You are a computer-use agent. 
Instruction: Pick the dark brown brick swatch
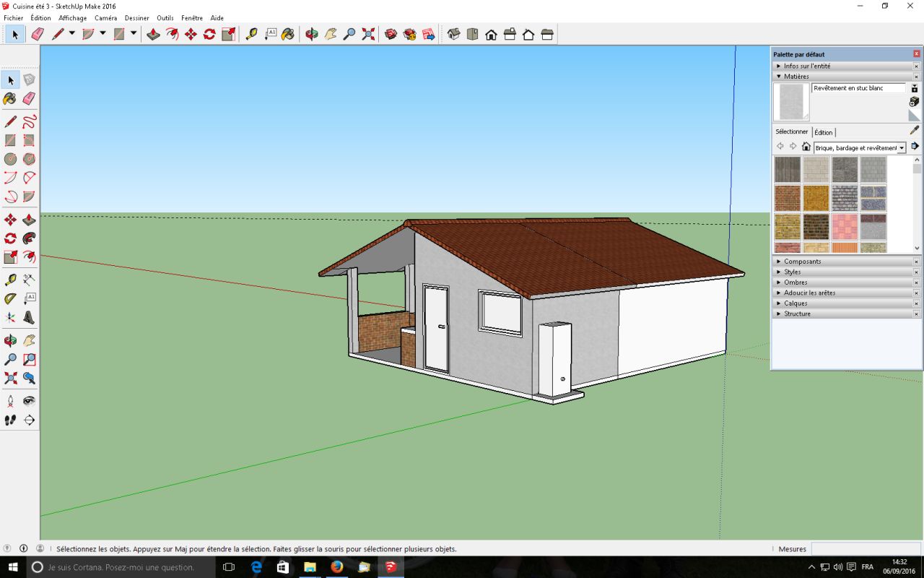[x=816, y=227]
